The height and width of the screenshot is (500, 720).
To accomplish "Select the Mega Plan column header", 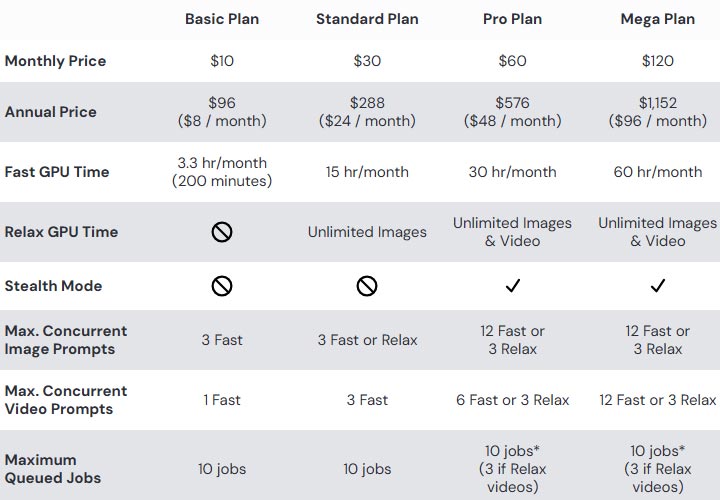I will (x=658, y=19).
